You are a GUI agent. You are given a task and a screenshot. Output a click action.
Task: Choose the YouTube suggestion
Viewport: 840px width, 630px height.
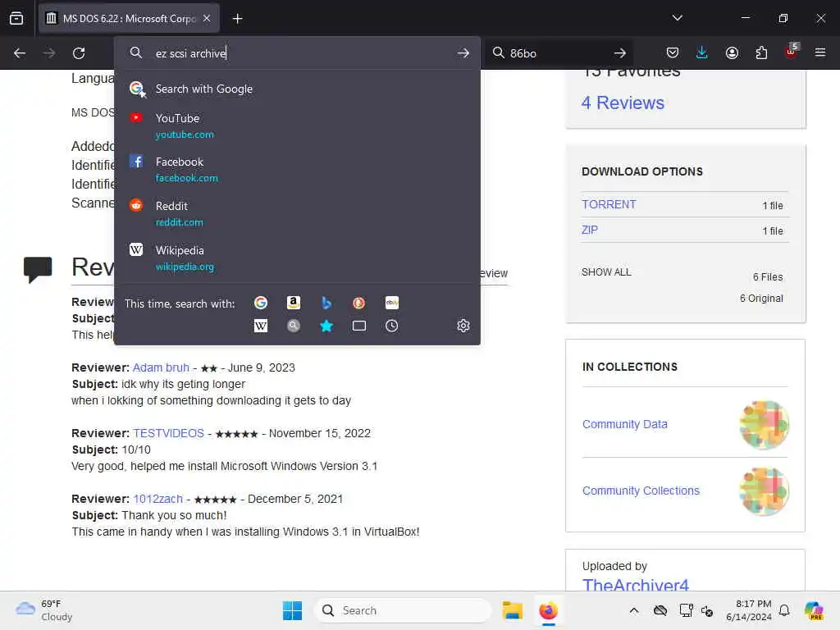point(297,126)
